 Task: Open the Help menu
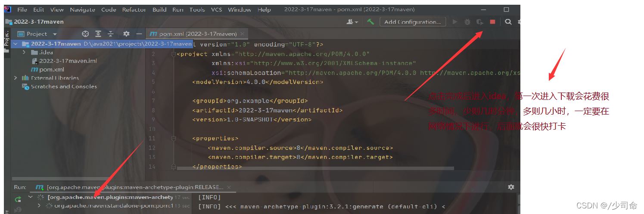[264, 9]
